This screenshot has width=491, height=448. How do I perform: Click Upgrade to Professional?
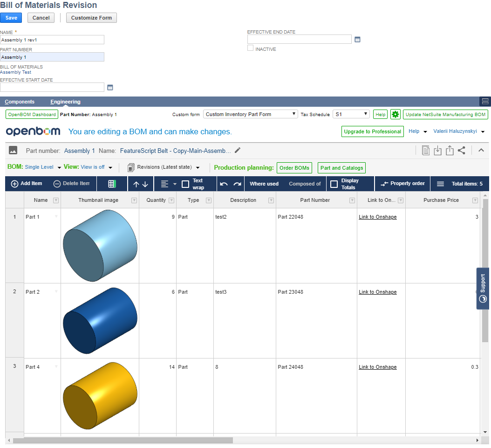(372, 131)
